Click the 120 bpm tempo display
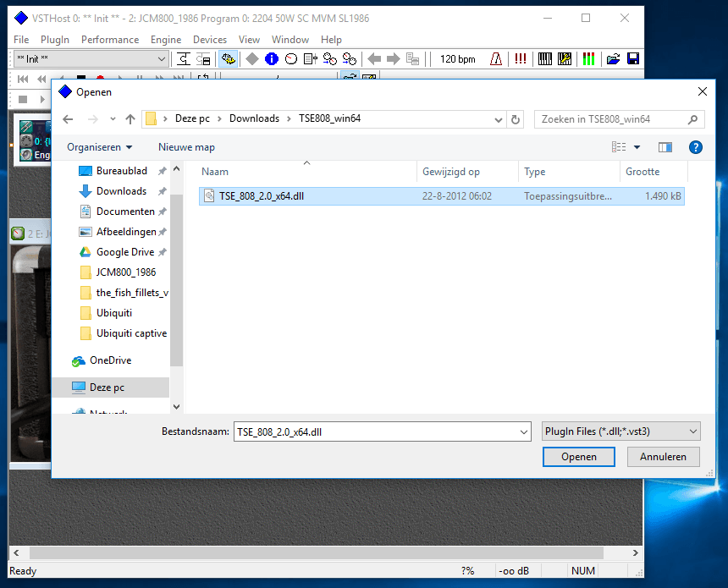 (x=457, y=59)
